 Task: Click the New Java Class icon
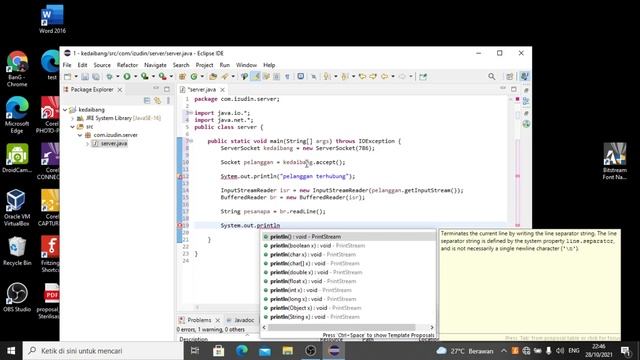click(194, 76)
